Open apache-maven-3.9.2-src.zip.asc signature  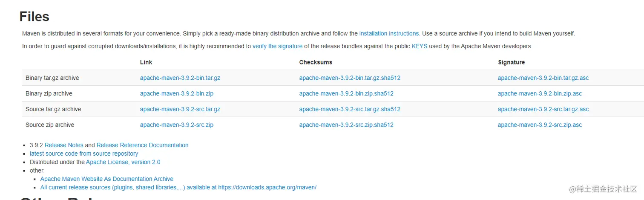[540, 125]
